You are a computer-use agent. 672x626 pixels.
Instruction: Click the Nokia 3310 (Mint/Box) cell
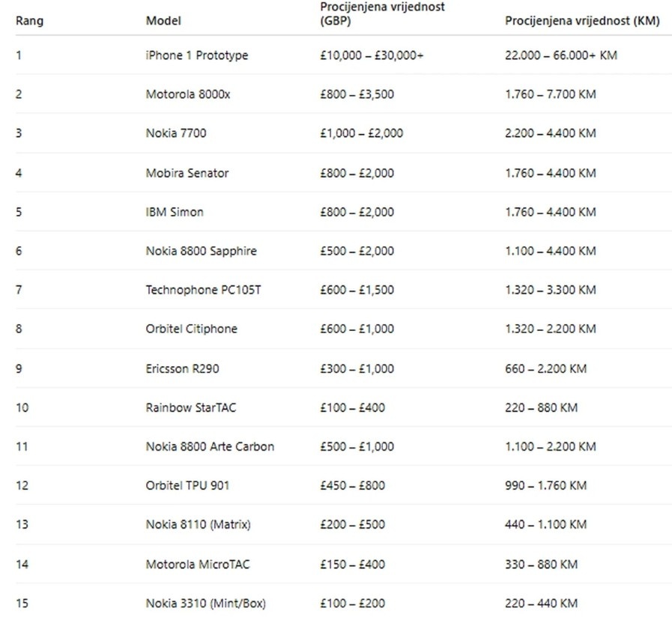205,603
